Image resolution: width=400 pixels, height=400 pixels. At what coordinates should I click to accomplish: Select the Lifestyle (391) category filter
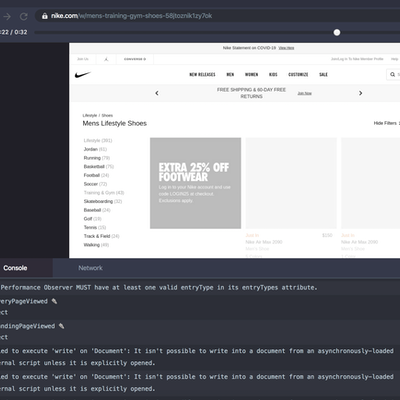[x=98, y=141]
